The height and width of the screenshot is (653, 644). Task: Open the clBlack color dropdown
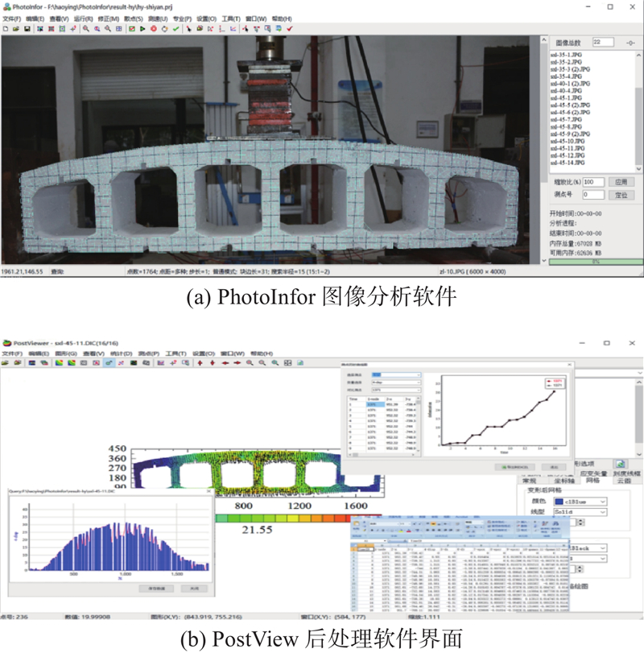coord(588,548)
